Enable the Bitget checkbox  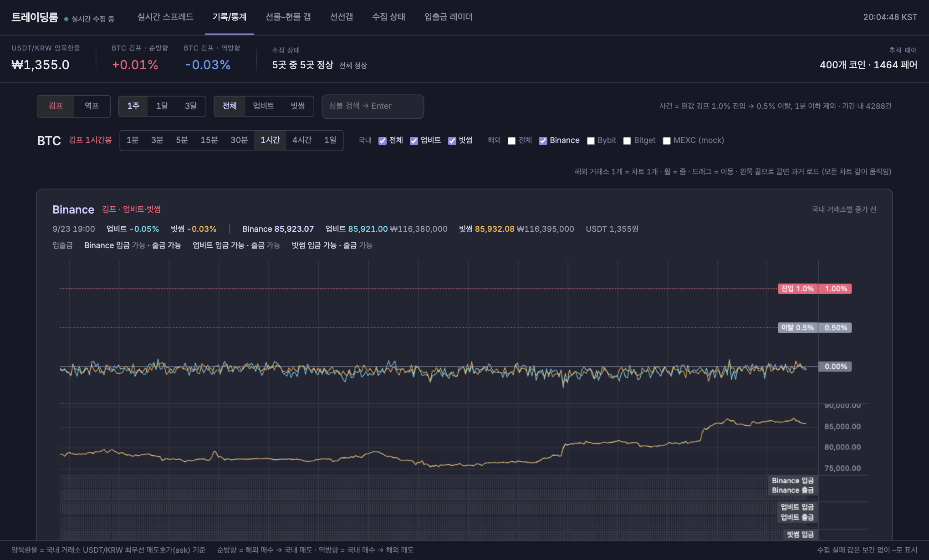point(627,141)
